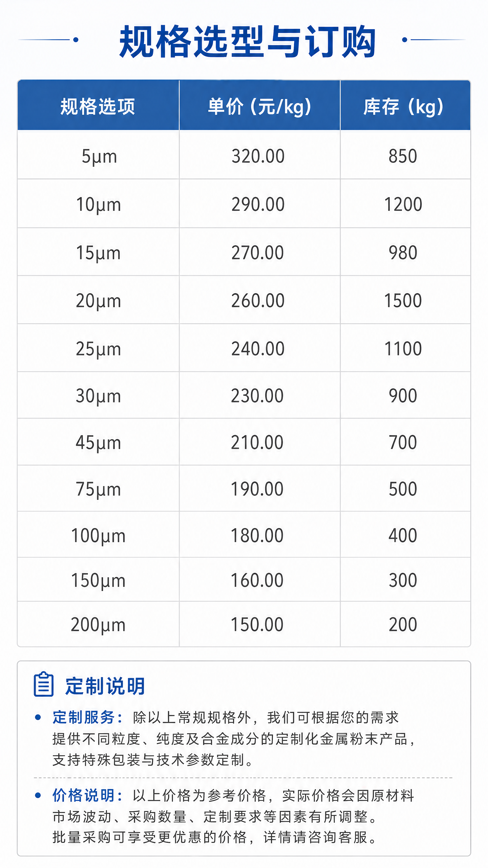488x868 pixels.
Task: Click the 规格选型与订购 page title
Action: coord(248,41)
